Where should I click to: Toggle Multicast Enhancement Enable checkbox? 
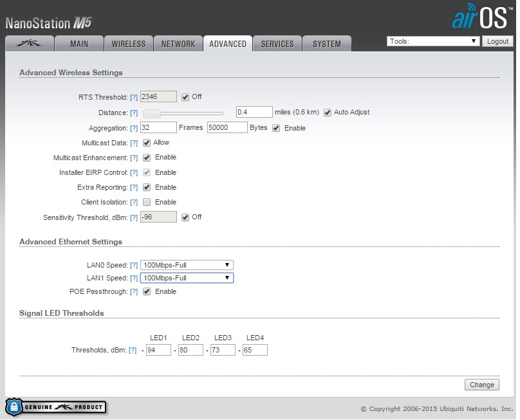(x=147, y=158)
